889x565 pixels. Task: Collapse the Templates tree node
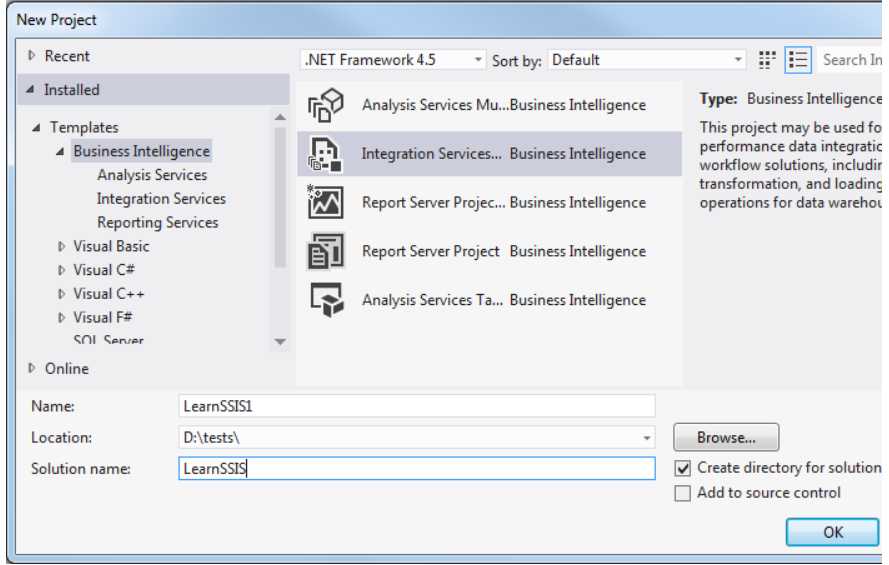(x=36, y=128)
